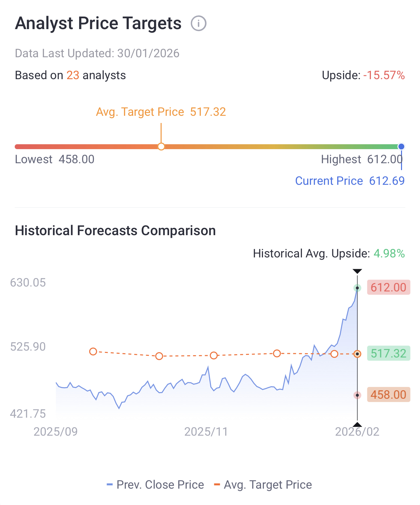Toggle the Avg. Target Price legend item
The height and width of the screenshot is (505, 420).
pyautogui.click(x=263, y=485)
